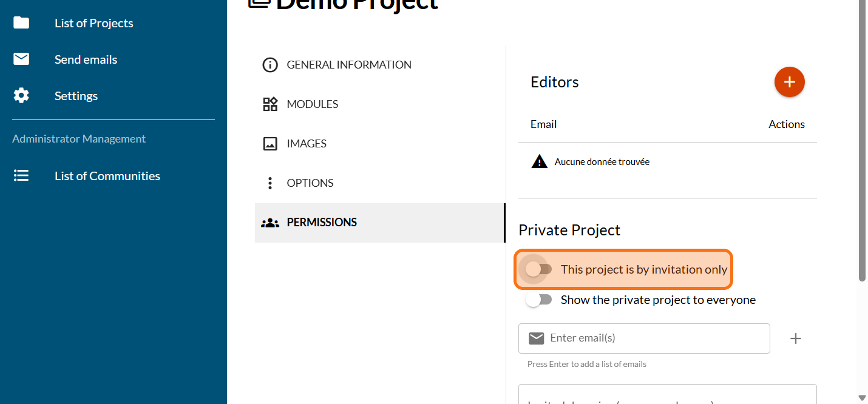The width and height of the screenshot is (868, 404).
Task: Click the Enter email(s) input field
Action: [656, 338]
